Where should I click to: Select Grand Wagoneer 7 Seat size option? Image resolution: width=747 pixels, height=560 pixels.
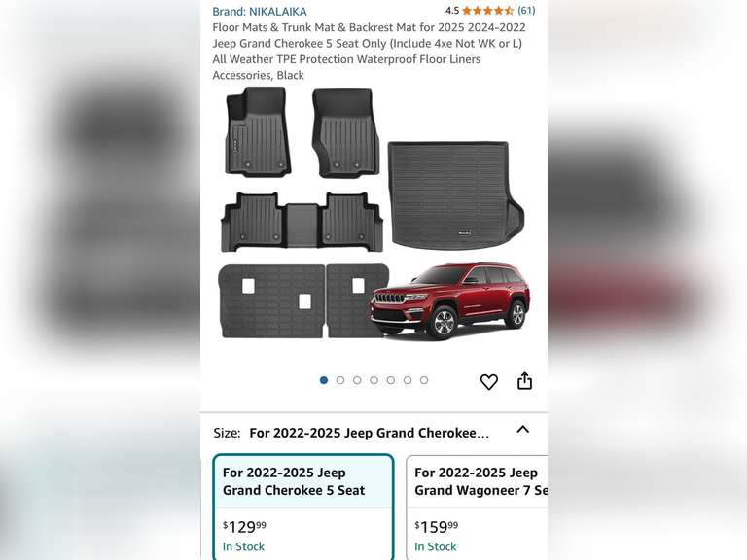click(477, 507)
